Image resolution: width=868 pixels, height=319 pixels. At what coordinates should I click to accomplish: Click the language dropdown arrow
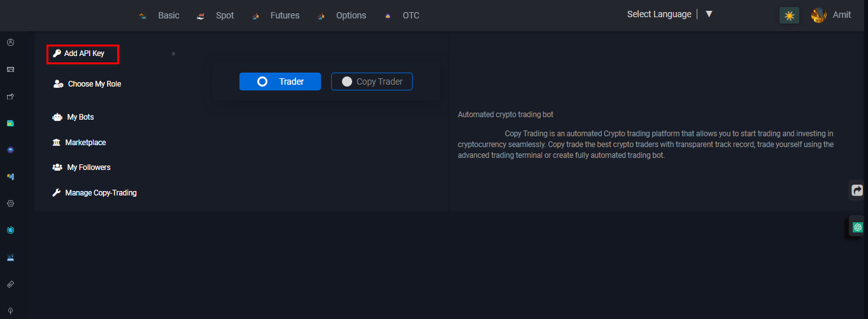[709, 14]
